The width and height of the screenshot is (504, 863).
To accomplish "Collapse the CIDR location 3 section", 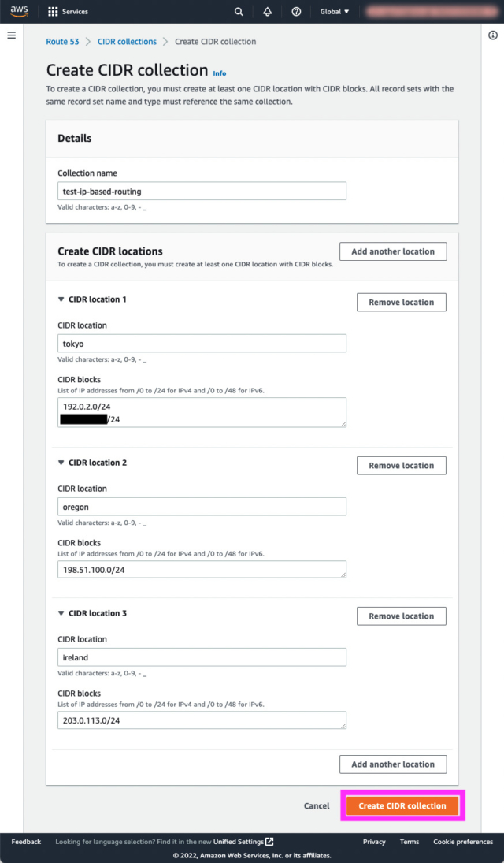I will click(x=61, y=613).
